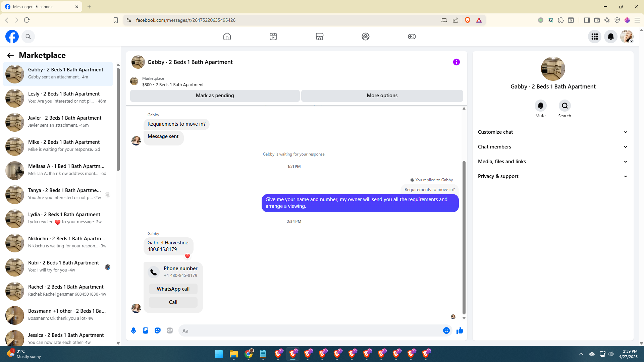Open the Gaming controller icon
644x362 pixels.
[412, 37]
